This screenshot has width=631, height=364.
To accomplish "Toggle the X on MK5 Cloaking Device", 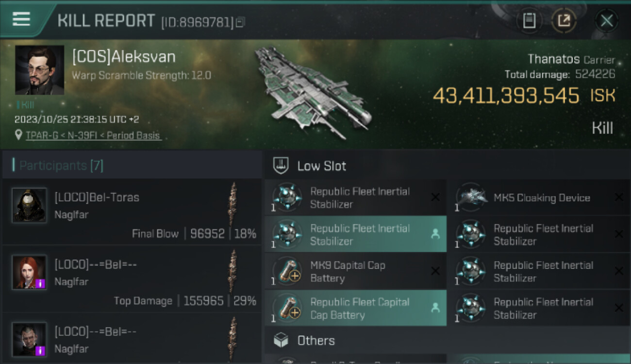I will (618, 197).
